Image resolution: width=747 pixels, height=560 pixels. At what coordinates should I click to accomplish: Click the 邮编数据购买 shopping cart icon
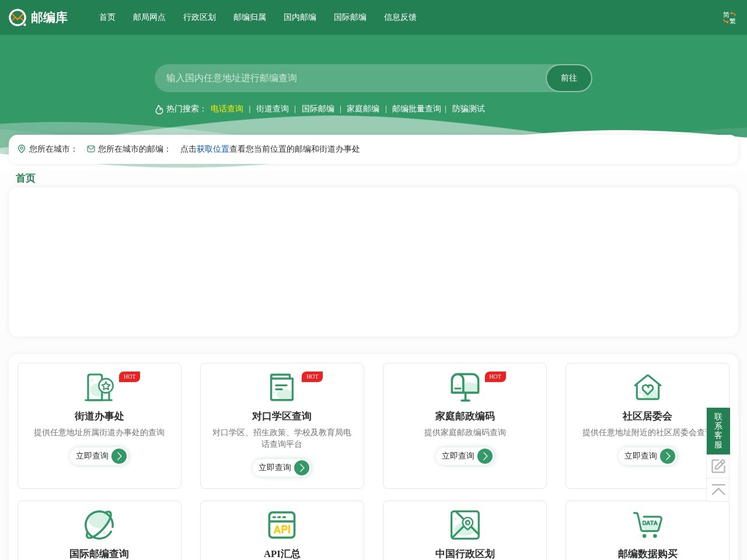[x=647, y=524]
